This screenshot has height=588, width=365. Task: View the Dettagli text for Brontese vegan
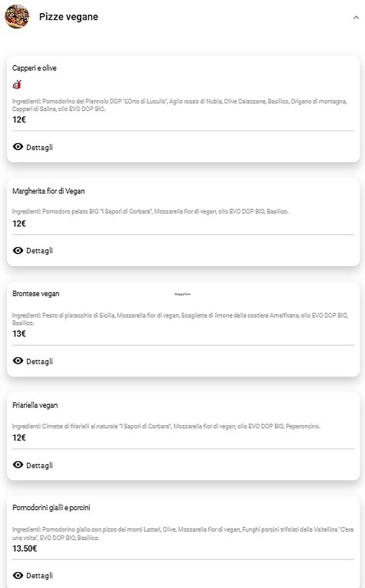[x=40, y=361]
